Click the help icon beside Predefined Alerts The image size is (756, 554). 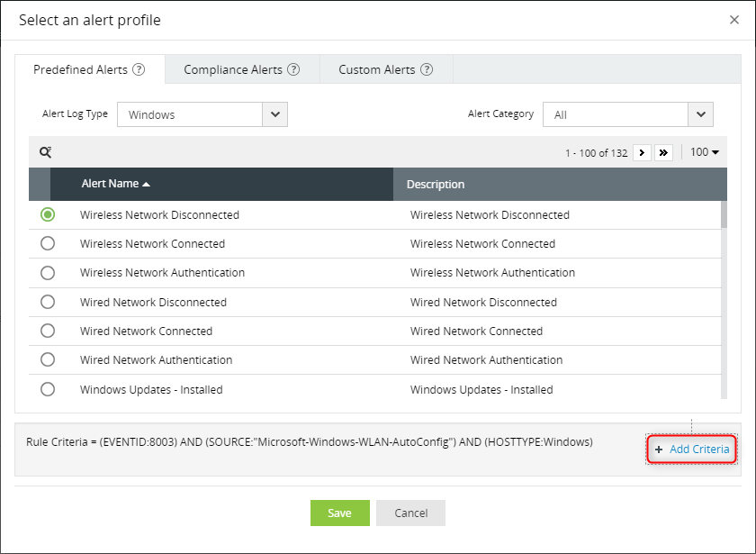(139, 69)
